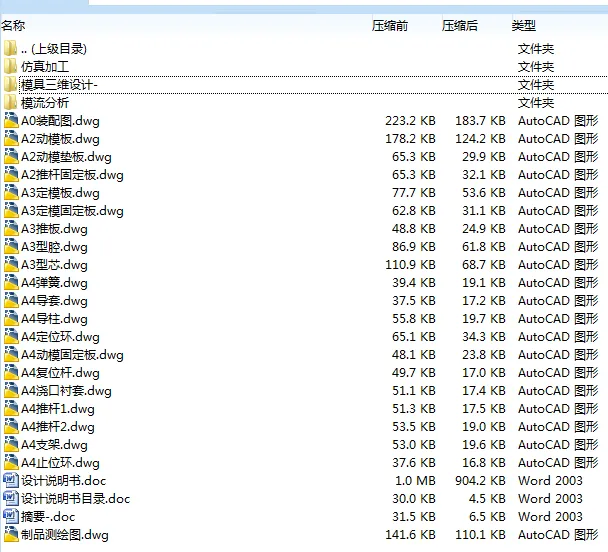This screenshot has height=552, width=608.
Task: Click the 文件夹 type of 模流分析
Action: coord(536,103)
